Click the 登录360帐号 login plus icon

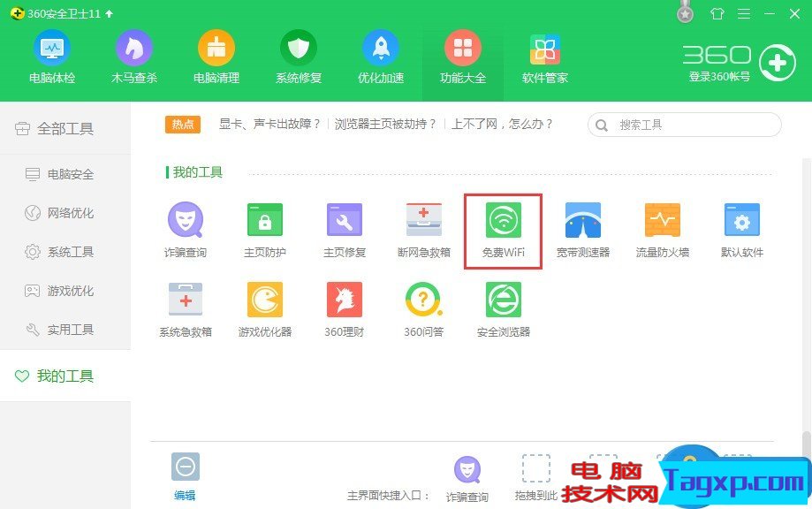[x=778, y=63]
